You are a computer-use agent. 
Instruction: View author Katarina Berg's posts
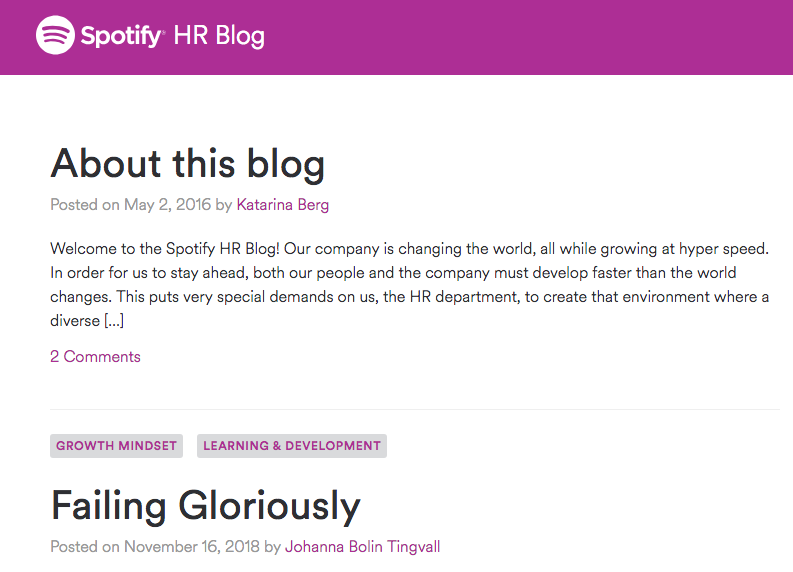click(x=283, y=204)
